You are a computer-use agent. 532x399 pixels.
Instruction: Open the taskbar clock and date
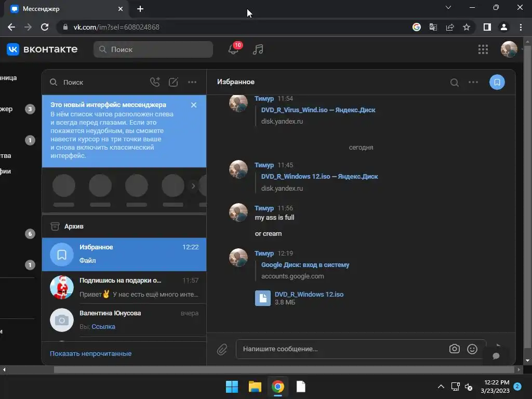(x=495, y=387)
